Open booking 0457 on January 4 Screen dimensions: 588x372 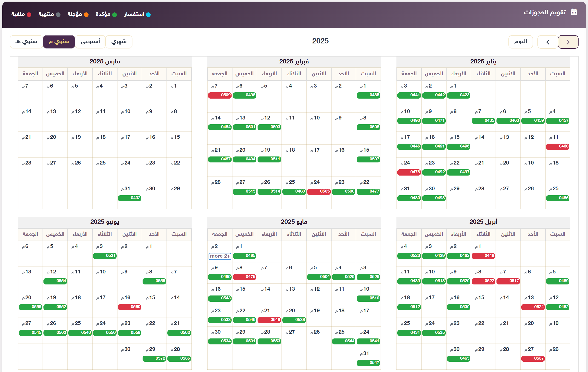[x=558, y=120]
